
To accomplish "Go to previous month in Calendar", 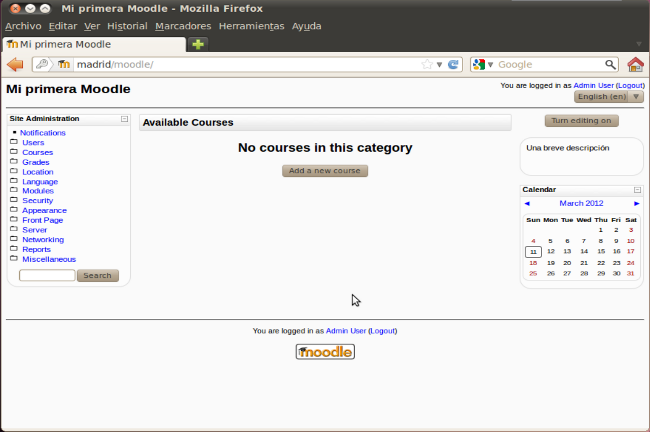I will (527, 203).
